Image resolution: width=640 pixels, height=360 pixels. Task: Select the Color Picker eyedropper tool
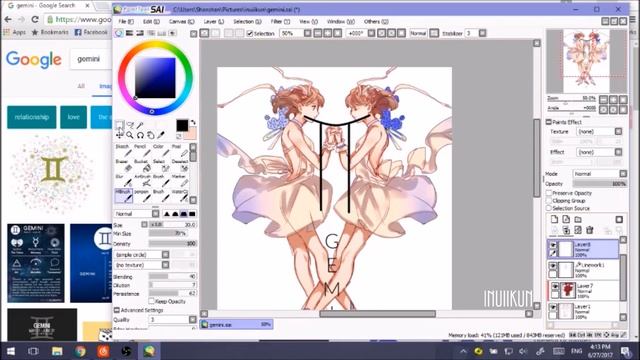[161, 135]
